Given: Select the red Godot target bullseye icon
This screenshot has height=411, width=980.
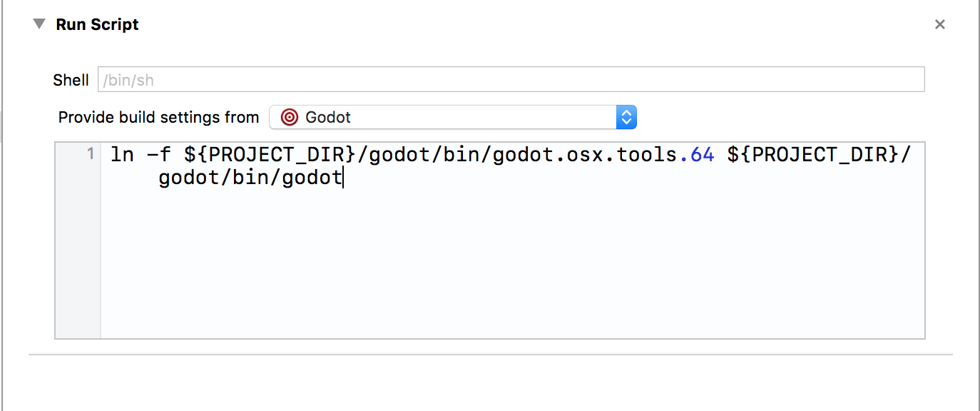Looking at the screenshot, I should [x=290, y=117].
